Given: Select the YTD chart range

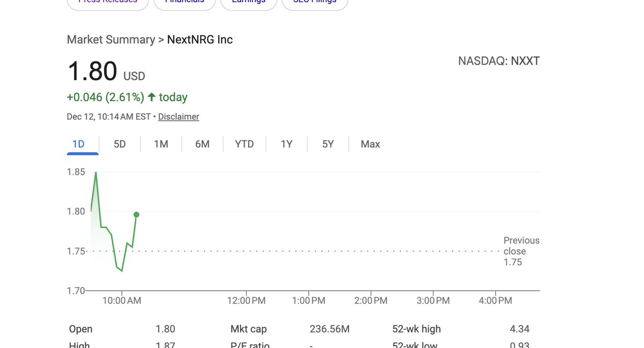Looking at the screenshot, I should 244,144.
